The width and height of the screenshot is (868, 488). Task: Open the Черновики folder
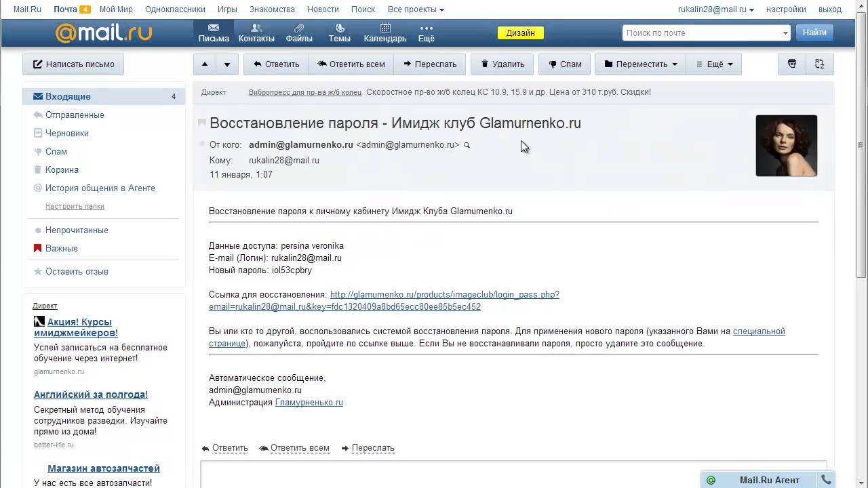pyautogui.click(x=67, y=133)
